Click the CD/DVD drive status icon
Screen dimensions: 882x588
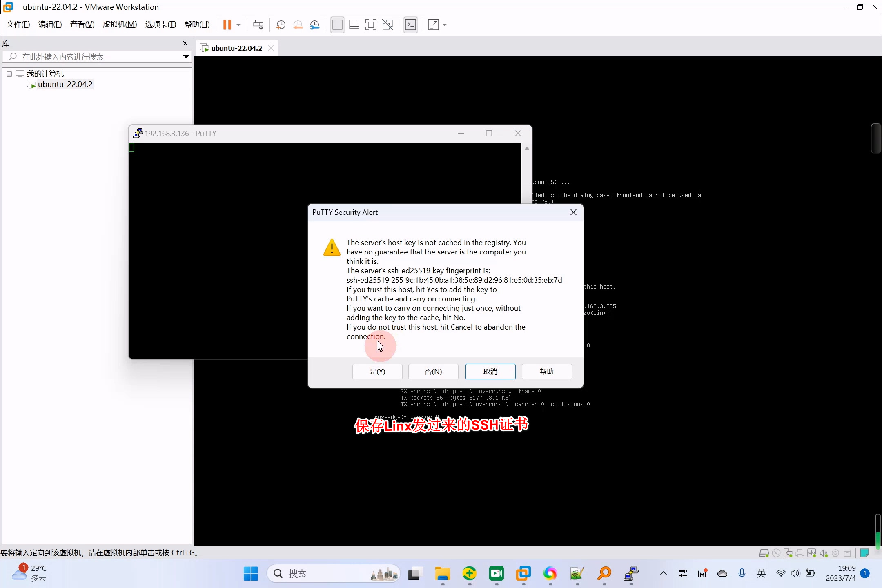(x=776, y=553)
